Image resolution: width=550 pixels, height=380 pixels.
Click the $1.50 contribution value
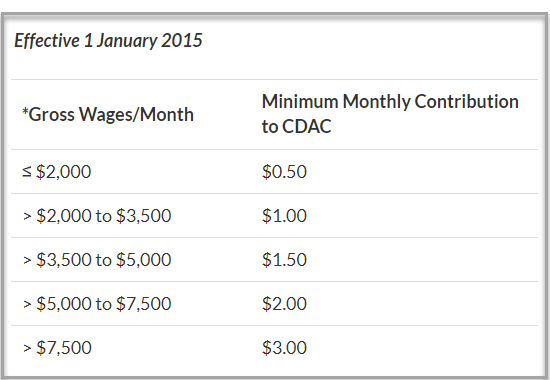pyautogui.click(x=284, y=260)
